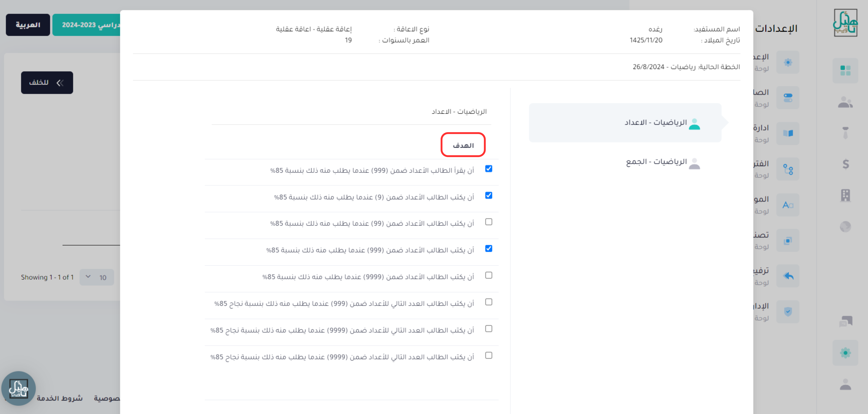Open the rows-per-page dropdown showing 10
The image size is (868, 414).
97,277
